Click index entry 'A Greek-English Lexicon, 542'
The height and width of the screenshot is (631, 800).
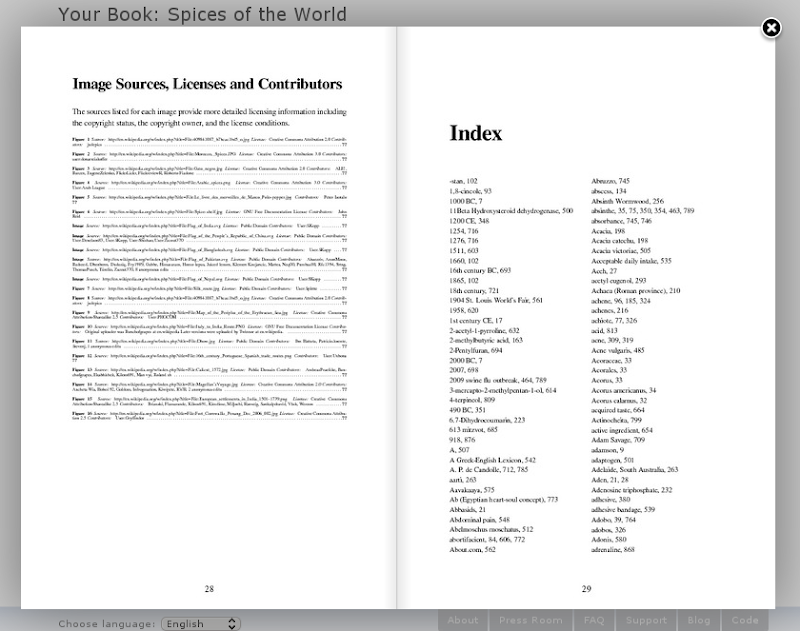pyautogui.click(x=492, y=460)
